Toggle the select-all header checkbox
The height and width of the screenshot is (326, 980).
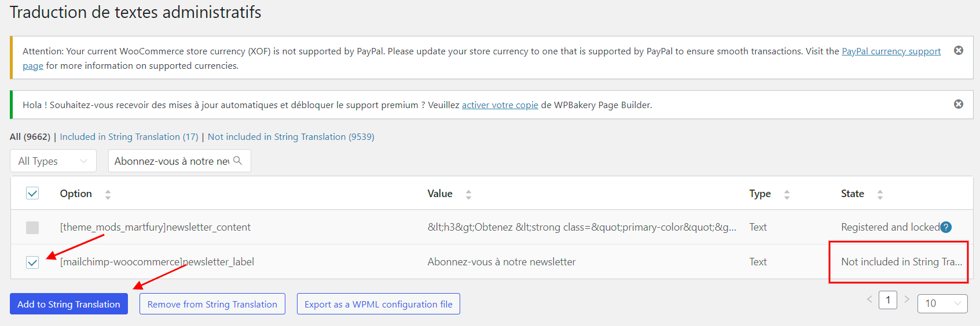click(32, 193)
